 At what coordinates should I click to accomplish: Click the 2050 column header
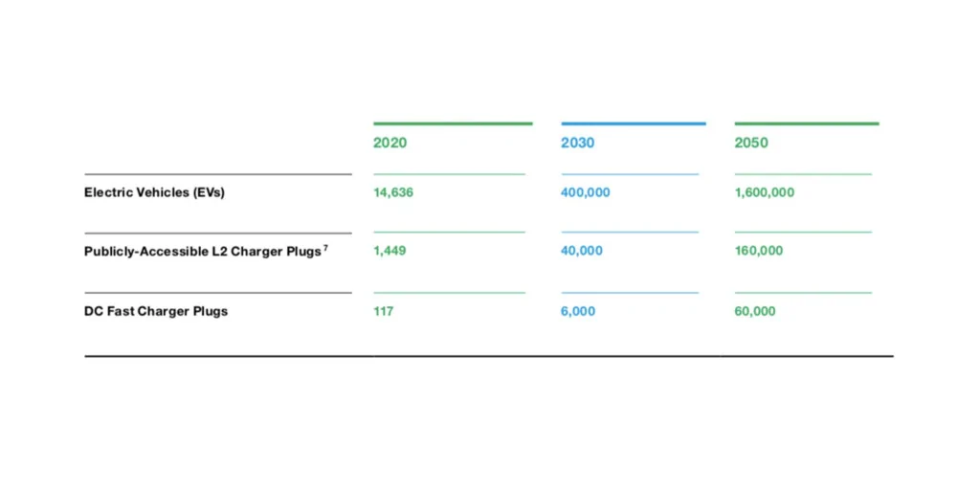pos(751,143)
